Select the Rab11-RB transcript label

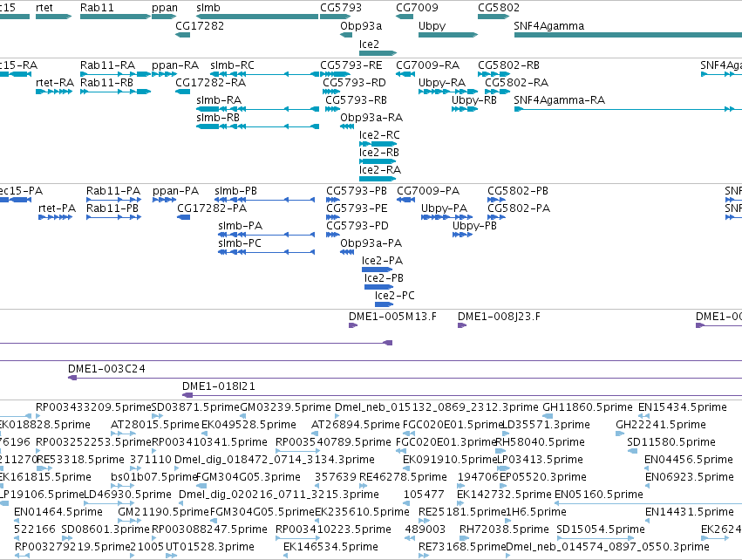click(x=107, y=83)
